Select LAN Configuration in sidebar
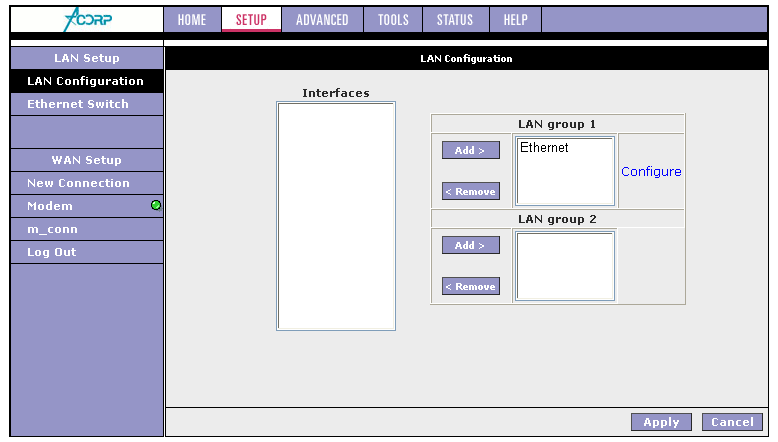This screenshot has width=778, height=442. pyautogui.click(x=85, y=81)
